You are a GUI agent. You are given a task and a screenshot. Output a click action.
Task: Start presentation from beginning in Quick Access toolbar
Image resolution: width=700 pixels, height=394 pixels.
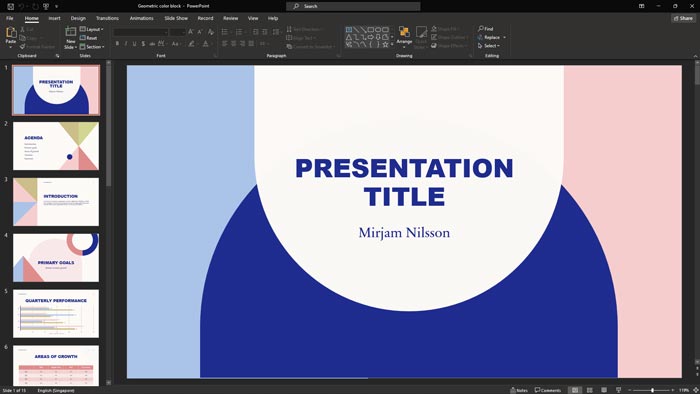click(46, 6)
